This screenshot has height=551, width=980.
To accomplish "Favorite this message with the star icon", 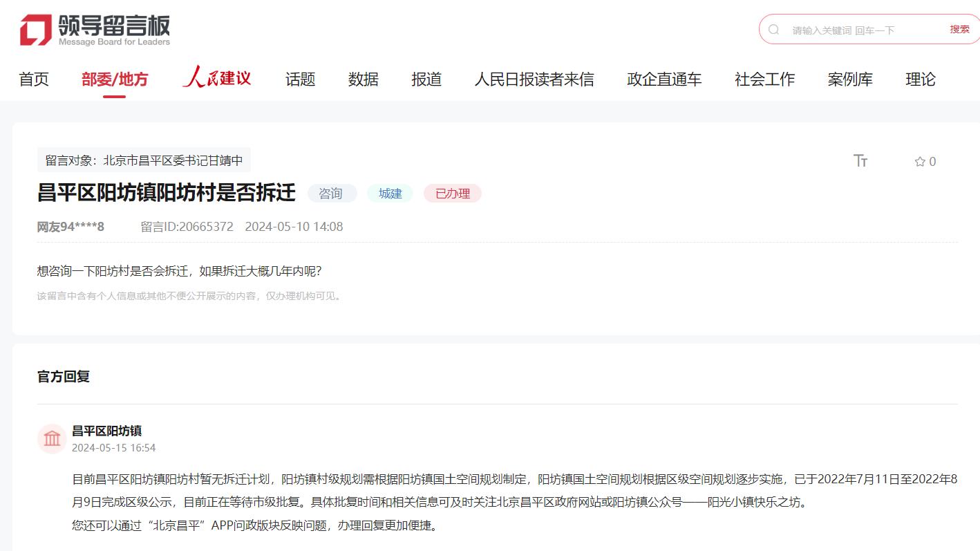I will pyautogui.click(x=920, y=162).
